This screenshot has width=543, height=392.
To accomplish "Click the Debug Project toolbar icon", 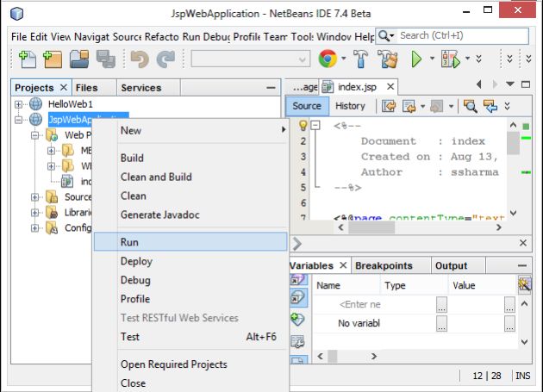I will pos(451,59).
